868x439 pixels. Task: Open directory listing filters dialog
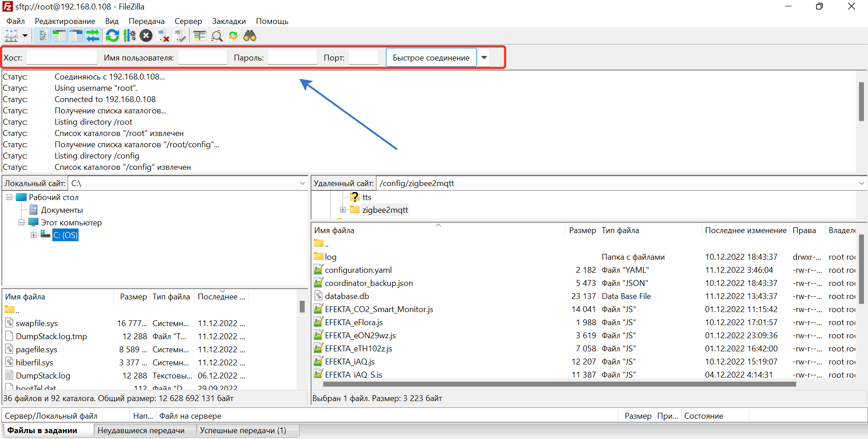(x=200, y=35)
